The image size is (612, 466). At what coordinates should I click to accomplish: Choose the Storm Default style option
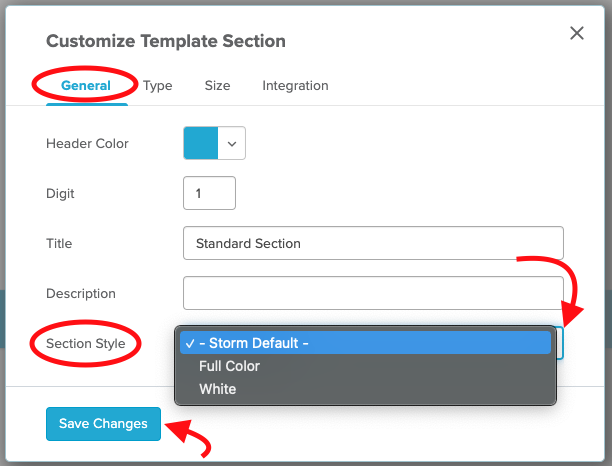pos(365,343)
